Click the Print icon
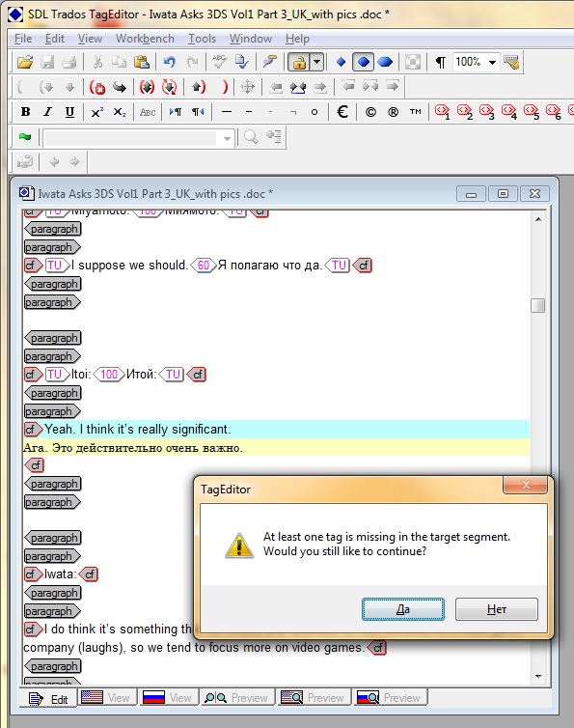This screenshot has width=574, height=728. coord(69,62)
